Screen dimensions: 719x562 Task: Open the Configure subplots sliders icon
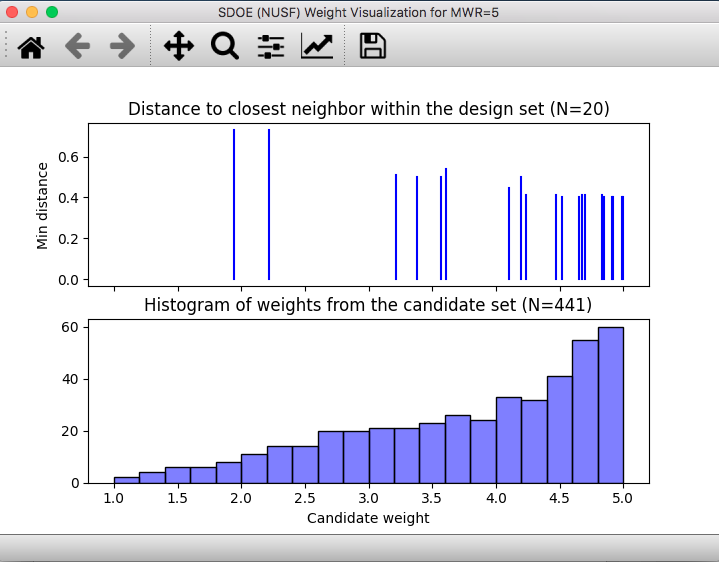click(x=271, y=46)
